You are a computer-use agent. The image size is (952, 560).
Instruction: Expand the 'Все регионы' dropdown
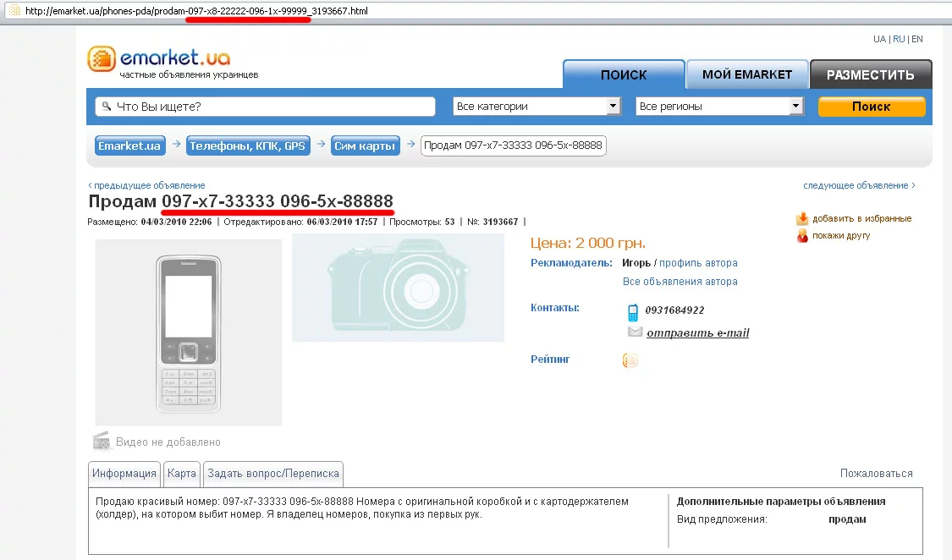(719, 107)
